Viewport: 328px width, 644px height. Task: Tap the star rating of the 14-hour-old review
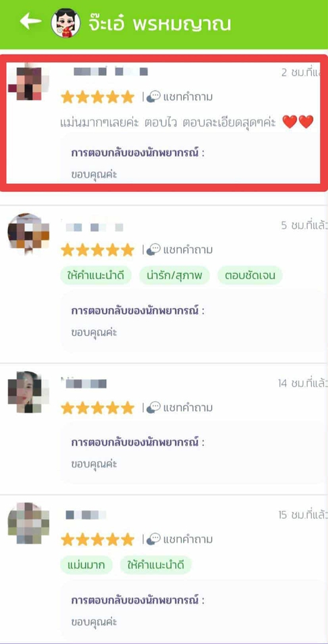[98, 408]
